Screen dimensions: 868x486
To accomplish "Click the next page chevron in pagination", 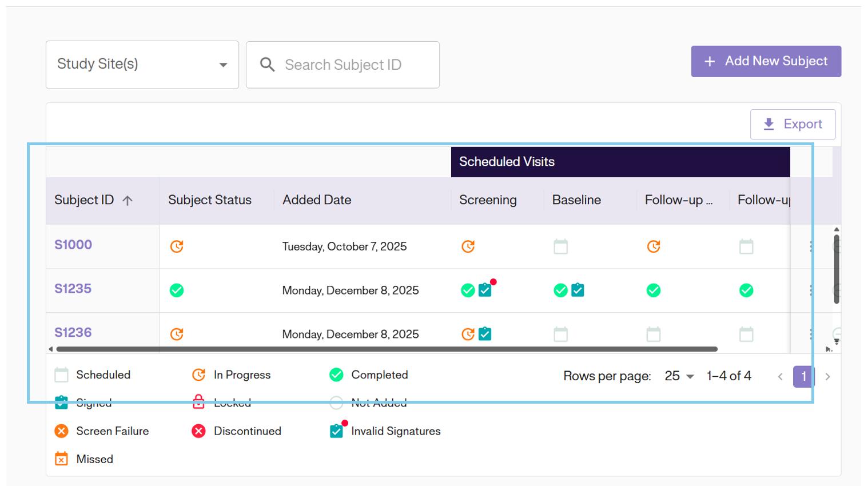I will click(x=829, y=376).
